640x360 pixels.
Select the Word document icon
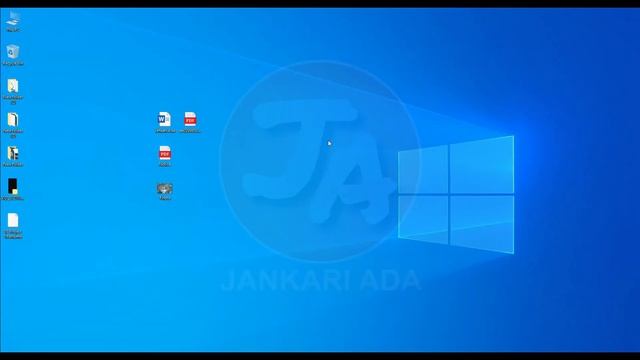tap(164, 120)
